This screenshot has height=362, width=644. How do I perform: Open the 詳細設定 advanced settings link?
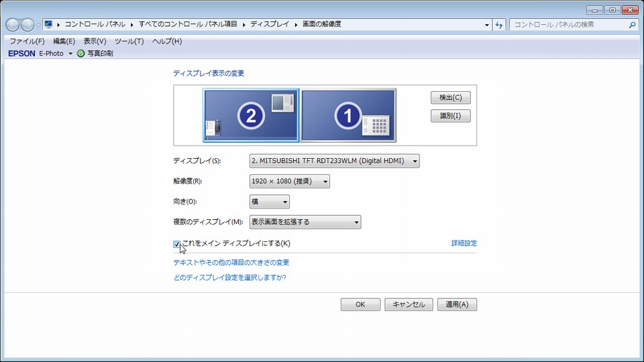tap(464, 243)
